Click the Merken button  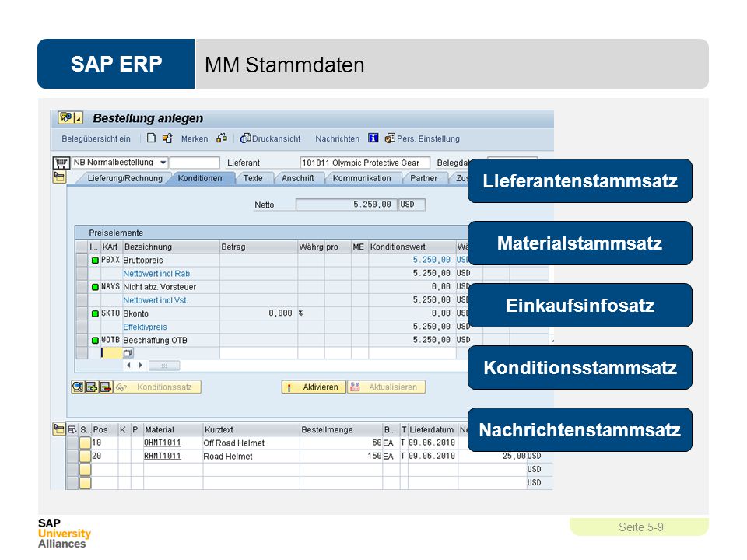click(x=195, y=138)
